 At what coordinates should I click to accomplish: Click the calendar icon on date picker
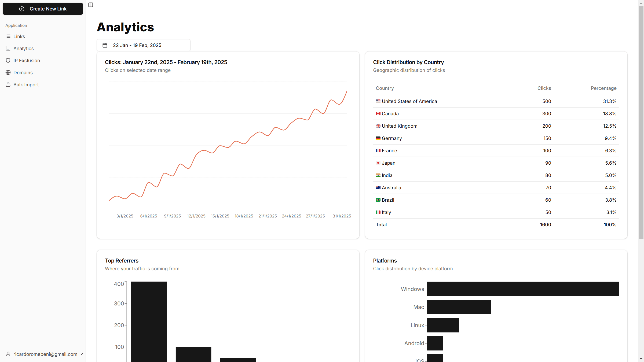tap(105, 45)
